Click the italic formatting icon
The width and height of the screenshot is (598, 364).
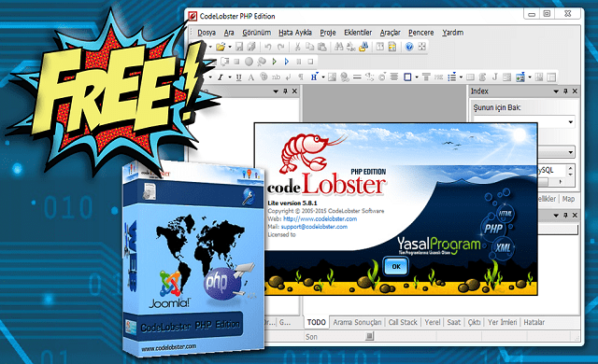click(221, 77)
